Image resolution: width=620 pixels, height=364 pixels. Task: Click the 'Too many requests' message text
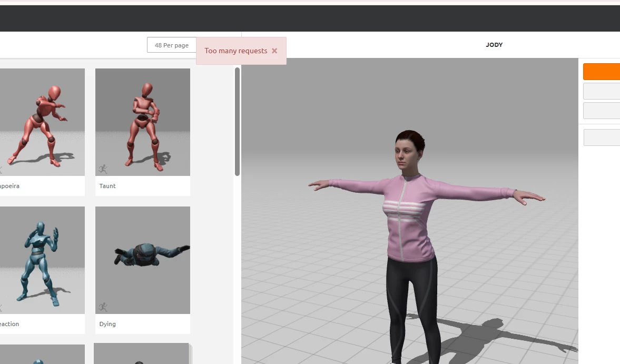coord(235,51)
